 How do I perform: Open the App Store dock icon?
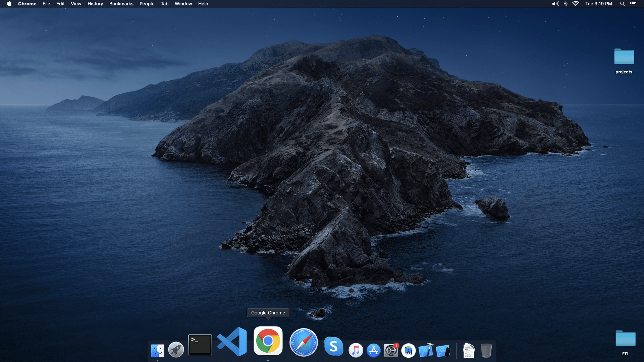point(373,350)
